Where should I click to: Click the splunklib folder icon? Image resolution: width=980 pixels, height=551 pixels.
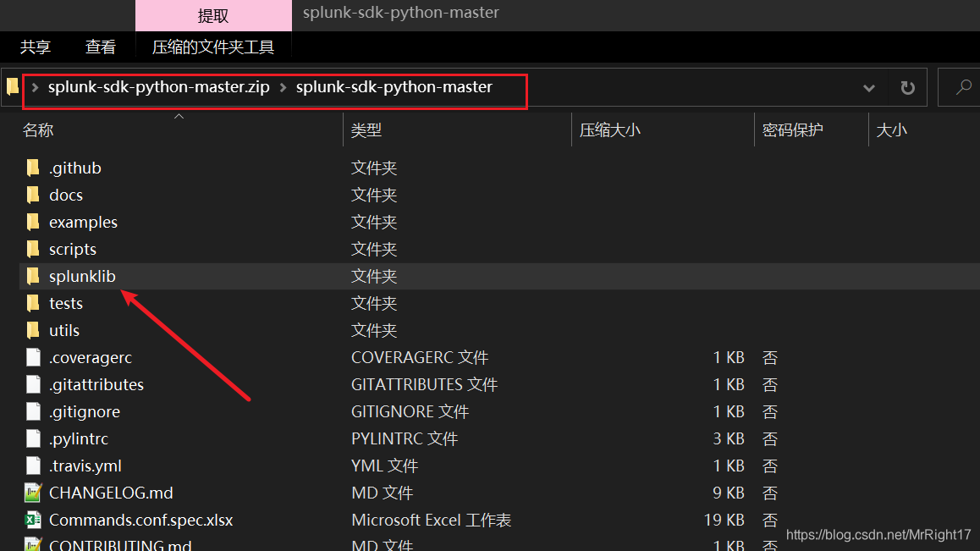point(34,276)
